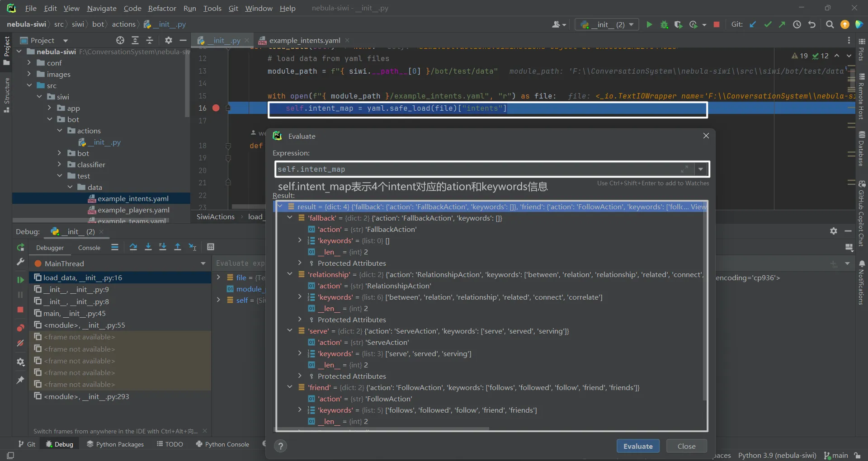Open the Refactor menu
Screen dimensions: 868x461
tap(162, 8)
